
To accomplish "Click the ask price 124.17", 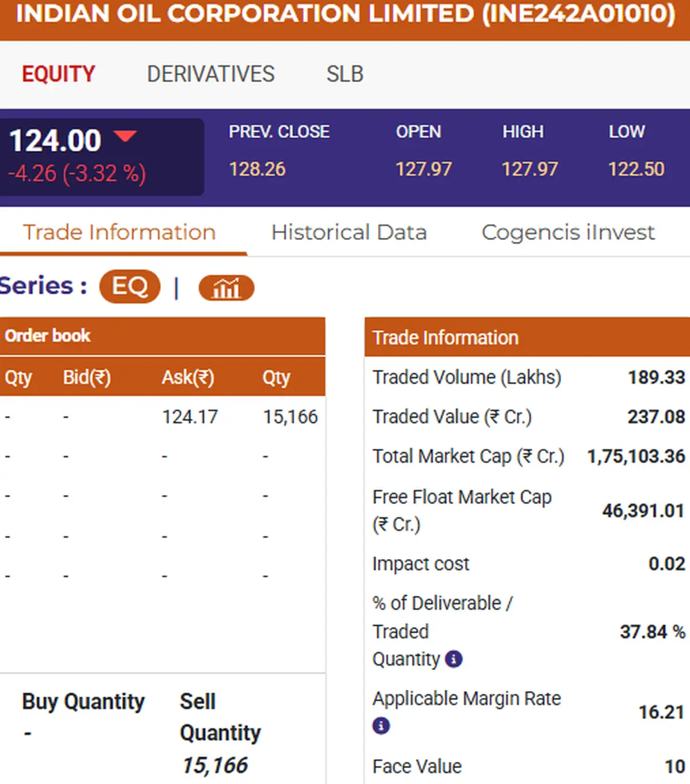I will point(190,416).
